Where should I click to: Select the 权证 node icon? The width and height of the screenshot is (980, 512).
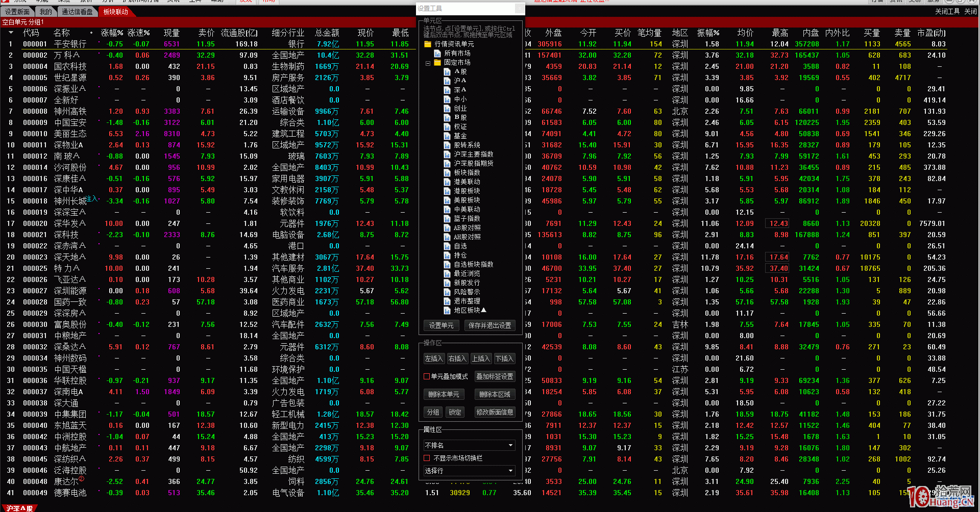coord(447,127)
